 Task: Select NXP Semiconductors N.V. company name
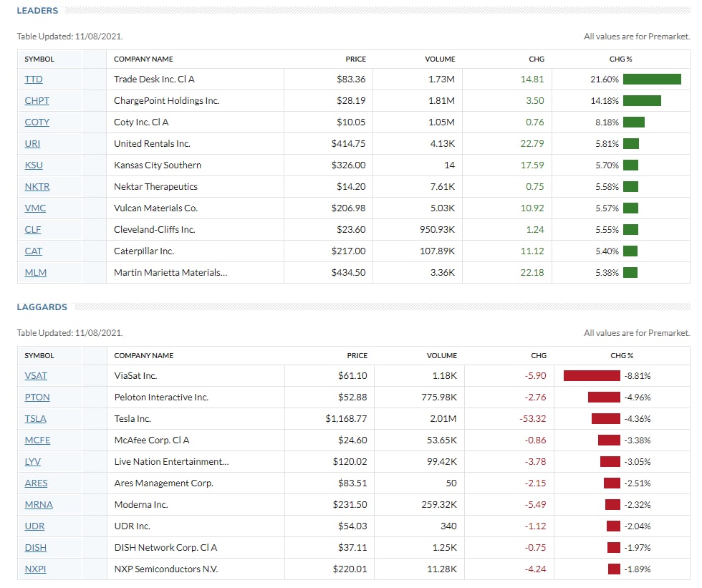(166, 569)
